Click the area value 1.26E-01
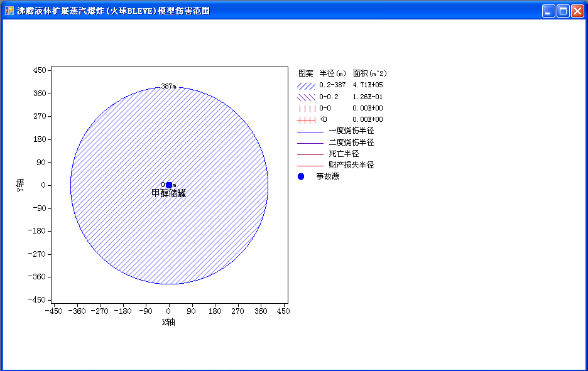588x371 pixels. 368,97
